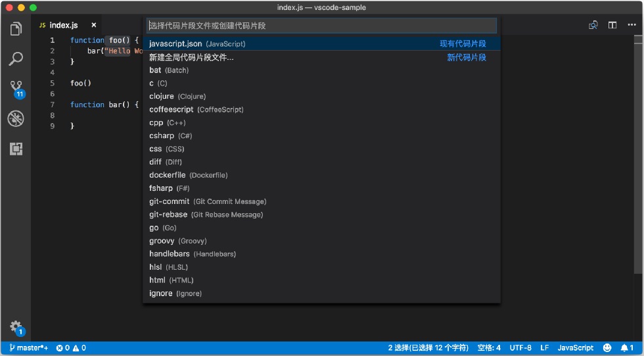Select hlsl (HLSL) from snippet list

(x=321, y=267)
